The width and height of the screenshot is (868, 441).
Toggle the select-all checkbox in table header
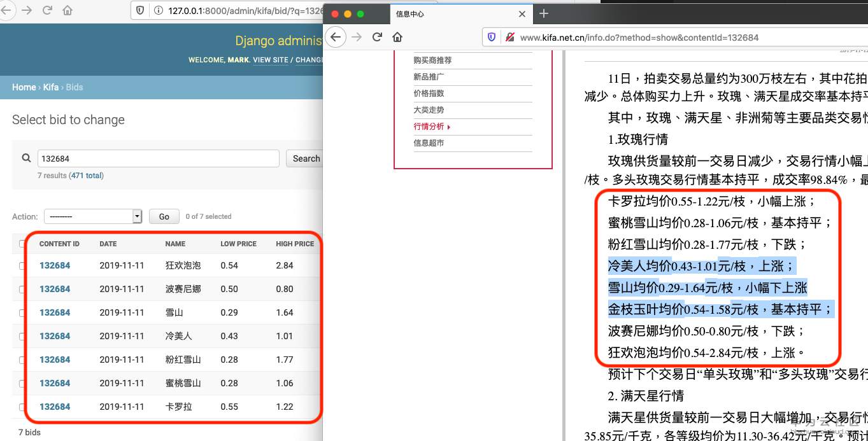22,244
